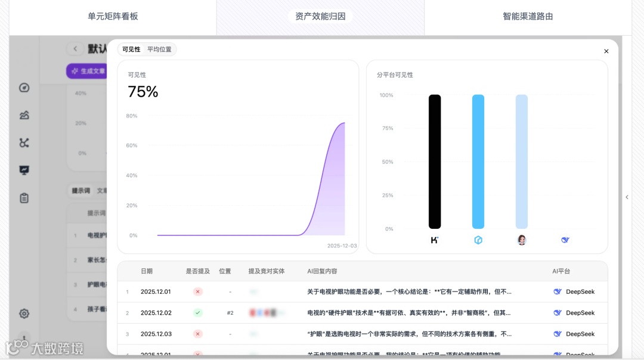Click the blue hexagon platform icon
This screenshot has height=360, width=644.
pos(478,240)
